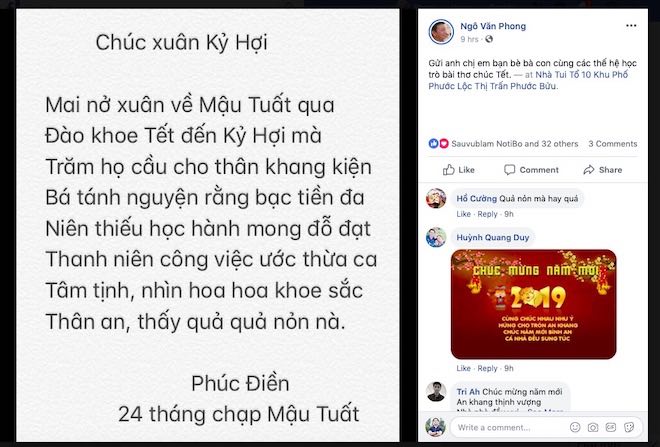The width and height of the screenshot is (660, 447).
Task: Open the Nhà Tui Tổ 10 location link
Action: tap(528, 80)
